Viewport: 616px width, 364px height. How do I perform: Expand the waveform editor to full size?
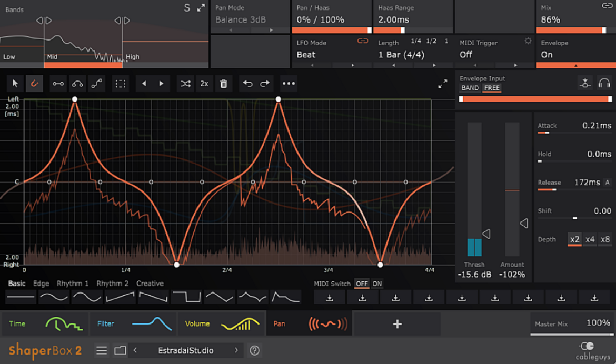[x=443, y=84]
